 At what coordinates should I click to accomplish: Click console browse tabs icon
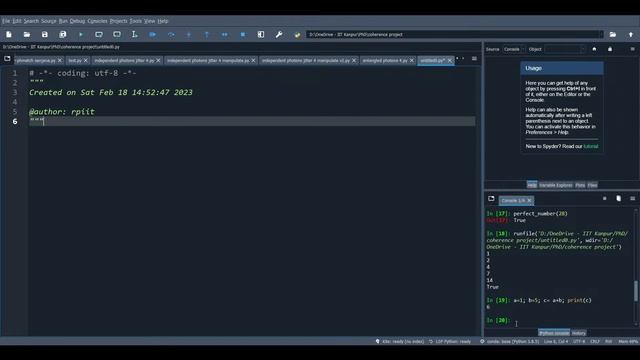click(491, 199)
